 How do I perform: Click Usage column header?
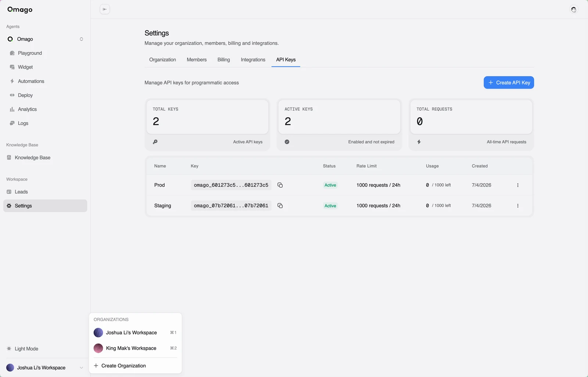[x=432, y=166]
